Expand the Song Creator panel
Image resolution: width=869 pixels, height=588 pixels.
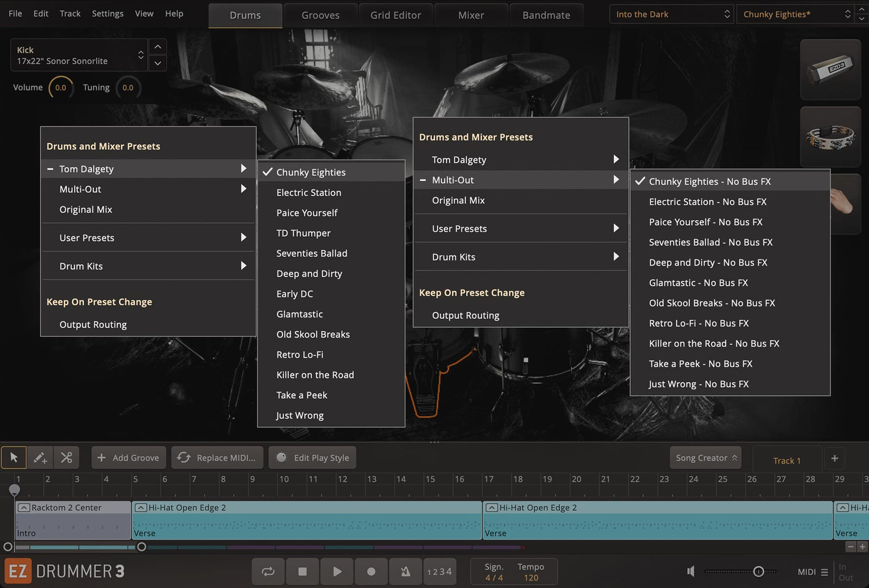pyautogui.click(x=707, y=458)
